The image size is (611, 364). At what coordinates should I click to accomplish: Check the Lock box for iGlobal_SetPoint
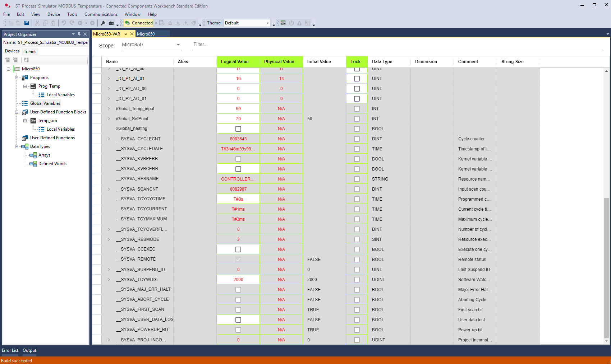(357, 119)
